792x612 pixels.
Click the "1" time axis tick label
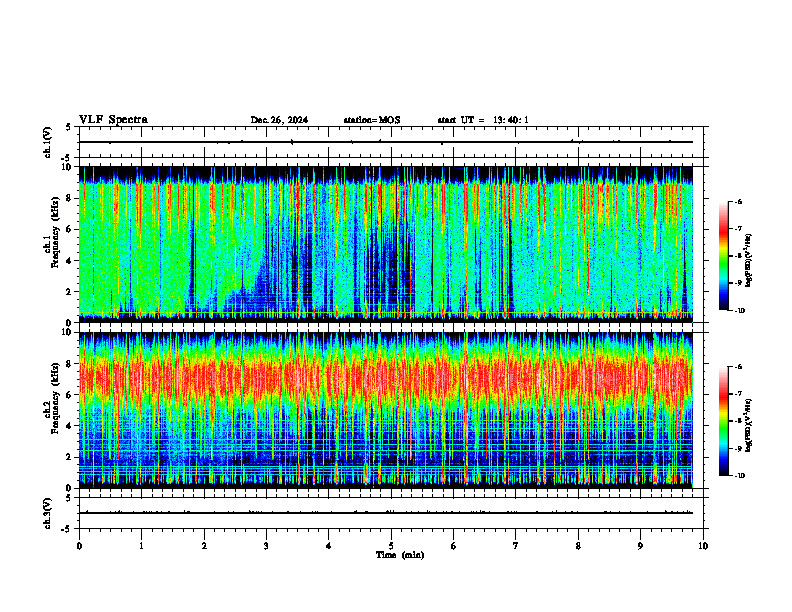pyautogui.click(x=141, y=546)
